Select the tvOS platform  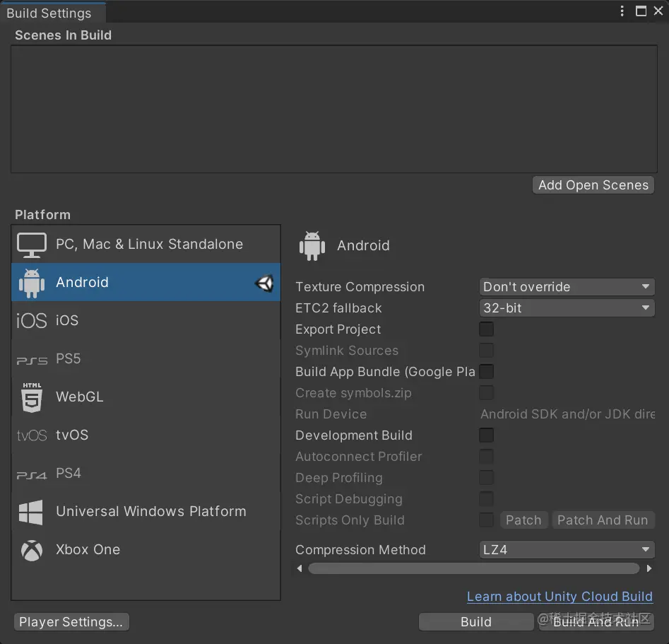146,435
